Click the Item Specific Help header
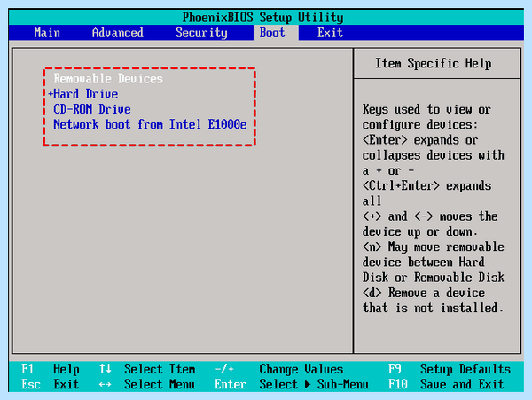Image resolution: width=532 pixels, height=400 pixels. (x=434, y=64)
